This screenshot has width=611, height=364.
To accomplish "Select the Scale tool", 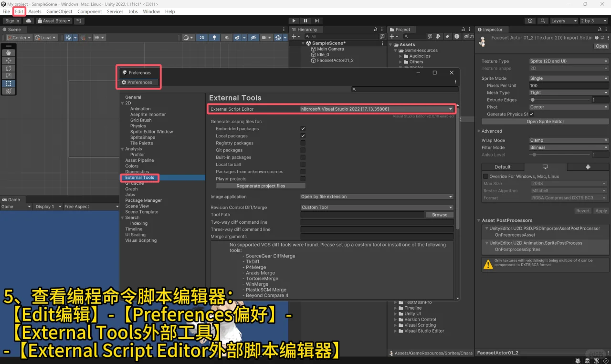I will (8, 75).
